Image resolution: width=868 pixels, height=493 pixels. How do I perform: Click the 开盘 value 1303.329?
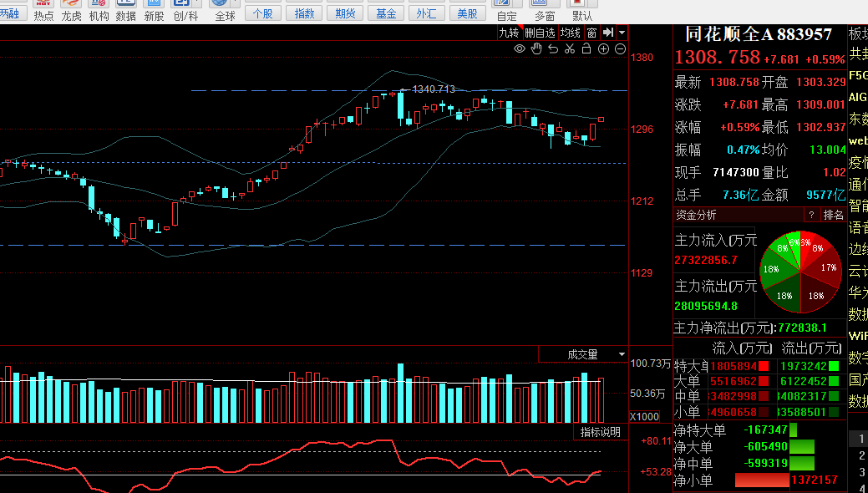pos(821,82)
